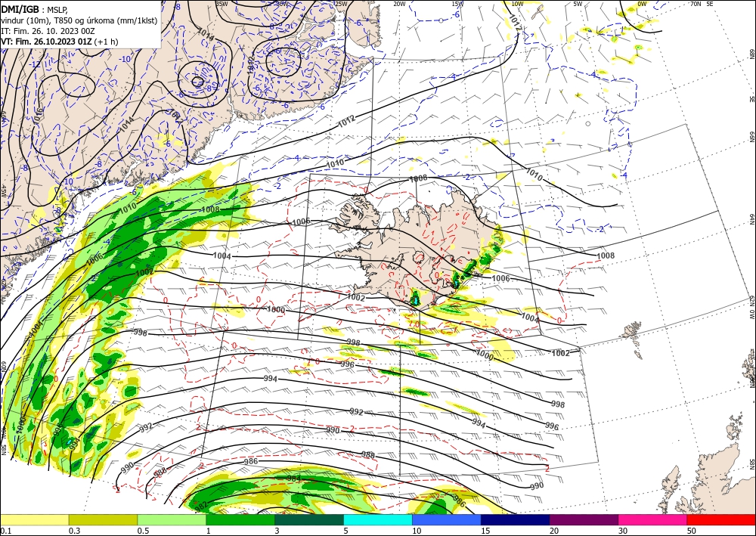Click the legend value 15 label
Image resolution: width=756 pixels, height=536 pixels.
coord(485,531)
